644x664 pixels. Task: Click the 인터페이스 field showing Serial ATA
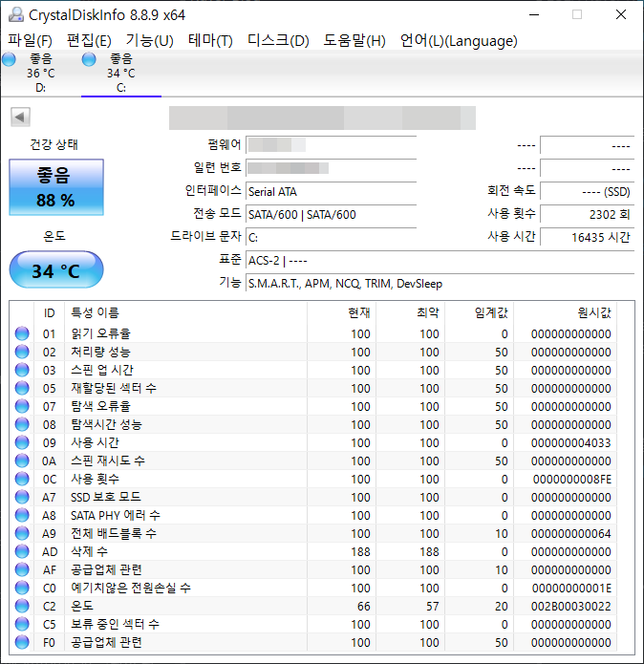pyautogui.click(x=332, y=191)
